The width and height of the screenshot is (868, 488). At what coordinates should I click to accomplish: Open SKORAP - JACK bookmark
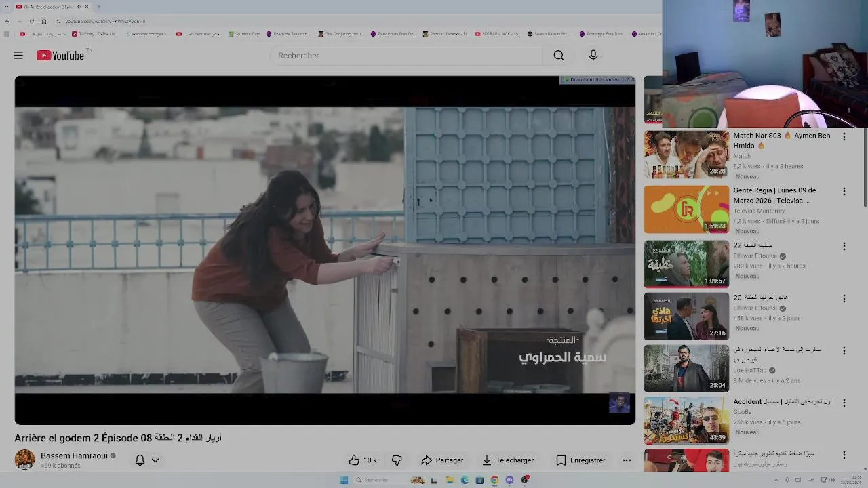498,33
